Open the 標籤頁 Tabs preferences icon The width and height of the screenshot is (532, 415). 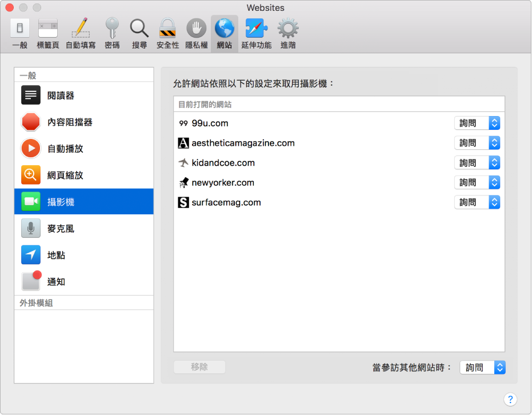click(x=48, y=28)
